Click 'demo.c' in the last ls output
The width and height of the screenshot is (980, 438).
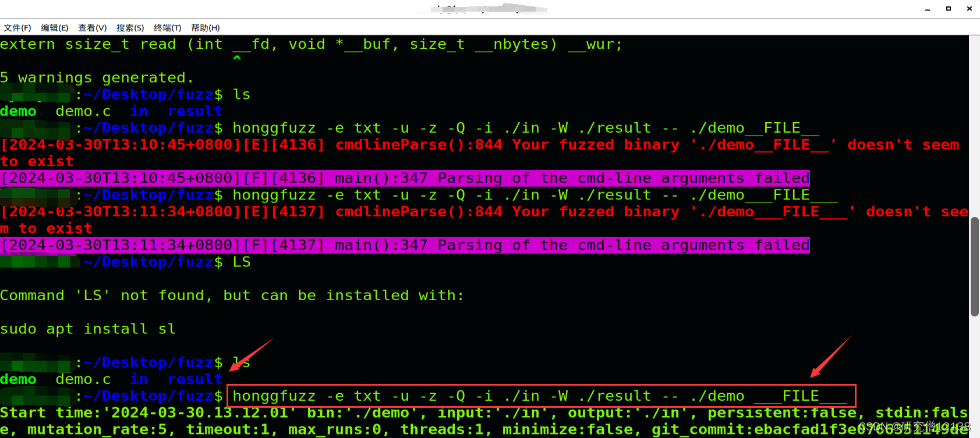[83, 379]
